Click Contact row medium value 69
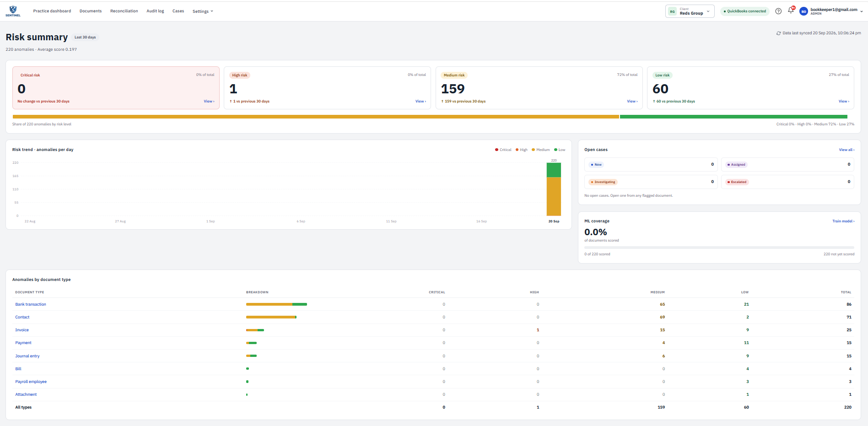868x426 pixels. [x=662, y=317]
